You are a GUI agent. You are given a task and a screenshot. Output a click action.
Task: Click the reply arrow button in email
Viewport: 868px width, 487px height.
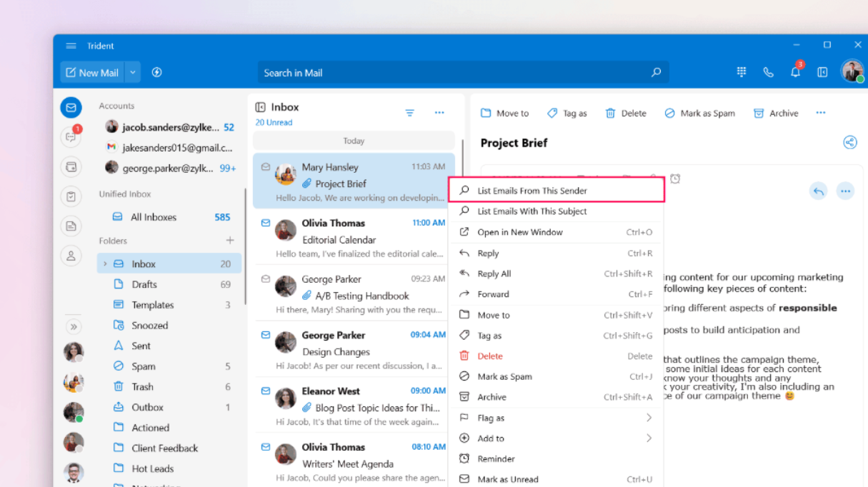pyautogui.click(x=819, y=191)
